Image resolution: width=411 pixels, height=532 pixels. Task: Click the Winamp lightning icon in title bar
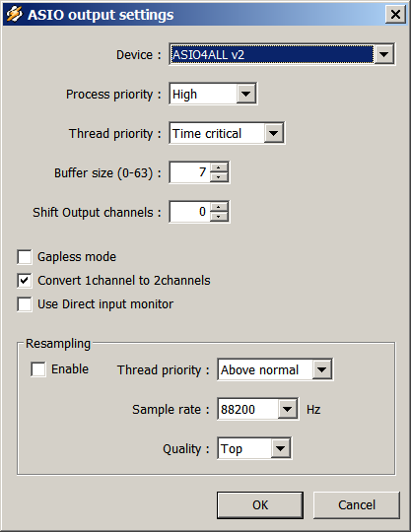14,14
